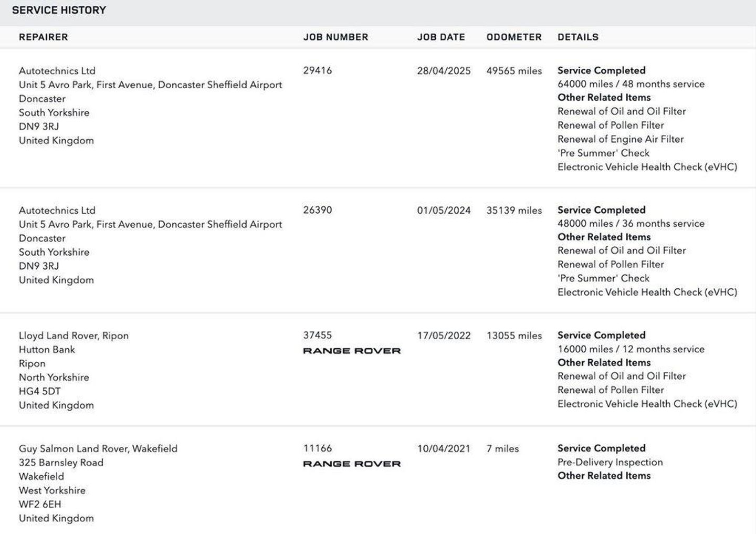Image resolution: width=756 pixels, height=534 pixels.
Task: Click the Range Rover logo under job 37455
Action: coord(352,351)
